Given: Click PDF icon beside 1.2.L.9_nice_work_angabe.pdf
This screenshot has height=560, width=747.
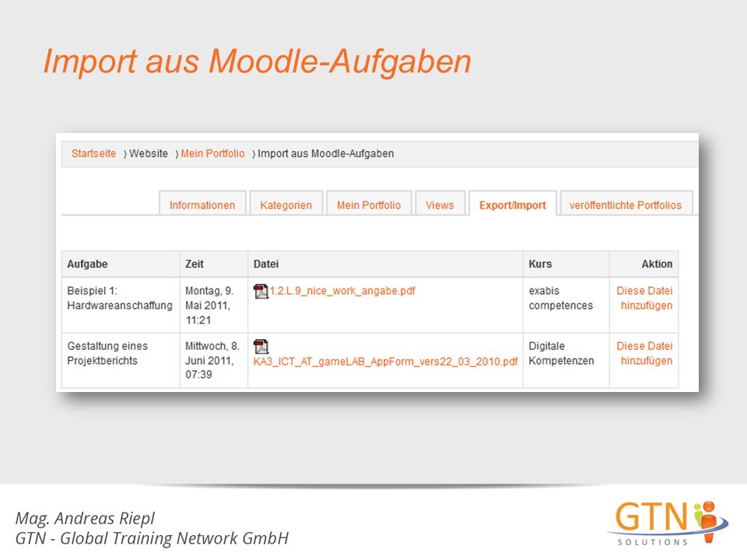Looking at the screenshot, I should pyautogui.click(x=261, y=291).
